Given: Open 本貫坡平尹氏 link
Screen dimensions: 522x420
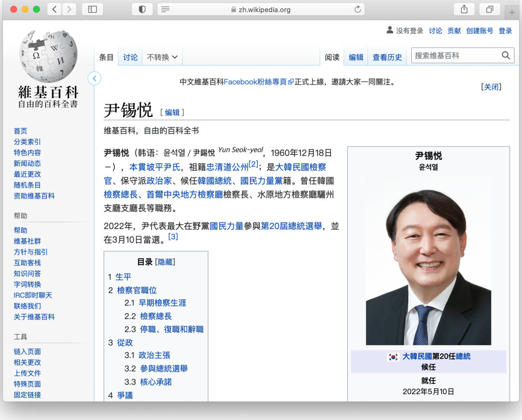Looking at the screenshot, I should (155, 167).
